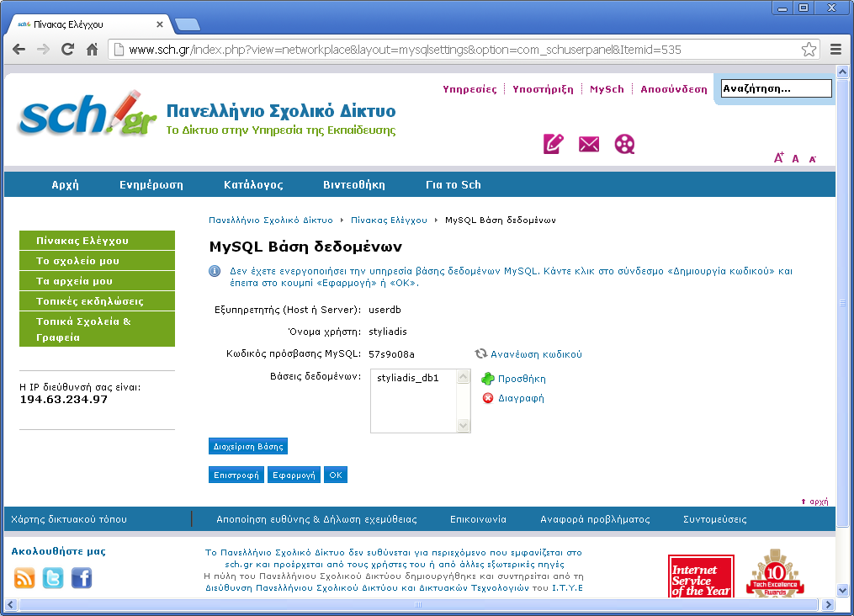This screenshot has width=854, height=616.
Task: Reset font size with medium A icon
Action: tap(796, 159)
